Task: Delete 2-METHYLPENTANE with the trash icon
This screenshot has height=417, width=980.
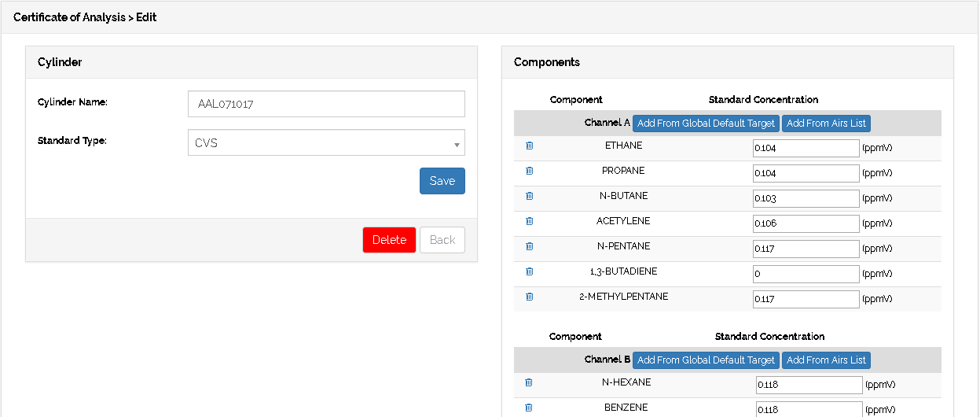Action: (529, 297)
